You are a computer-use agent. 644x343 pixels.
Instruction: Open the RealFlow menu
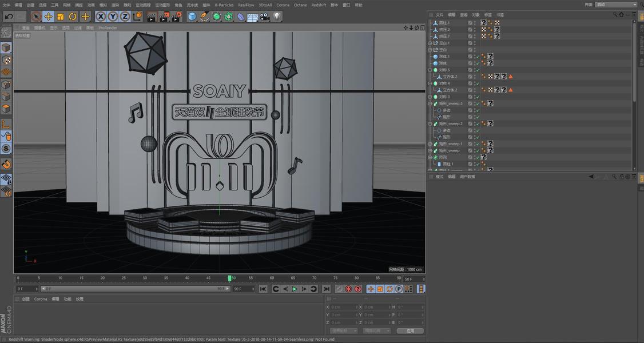tap(246, 5)
